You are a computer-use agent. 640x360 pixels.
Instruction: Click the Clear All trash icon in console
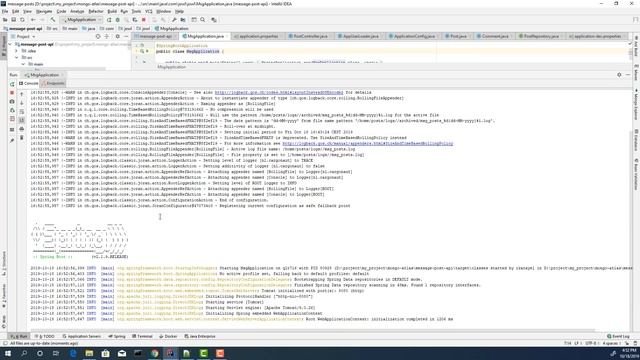22,138
